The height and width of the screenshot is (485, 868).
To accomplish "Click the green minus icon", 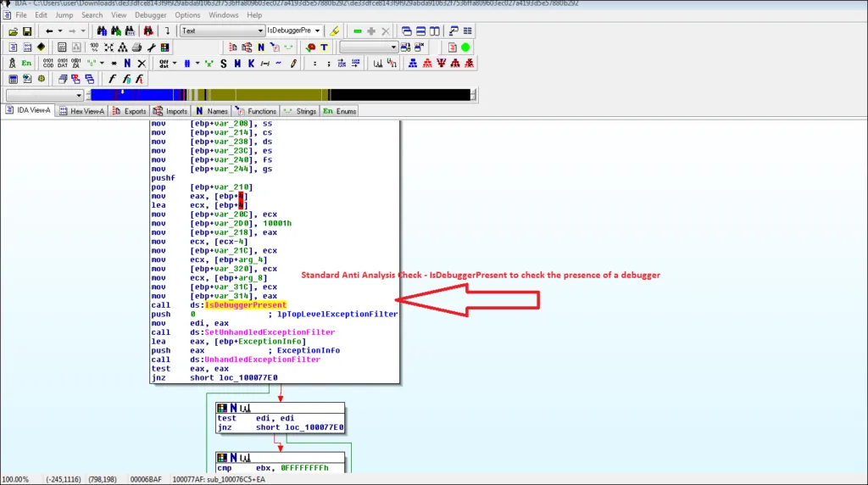I will 358,31.
